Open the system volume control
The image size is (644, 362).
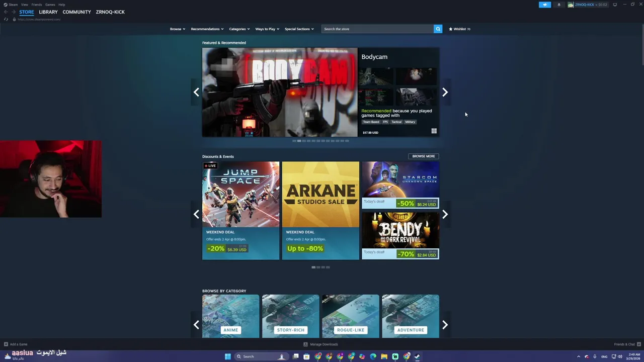point(620,356)
